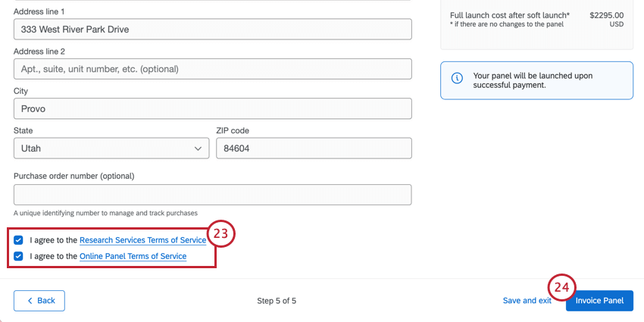Uncheck the Online Panel Terms agreement checkbox

(19, 257)
